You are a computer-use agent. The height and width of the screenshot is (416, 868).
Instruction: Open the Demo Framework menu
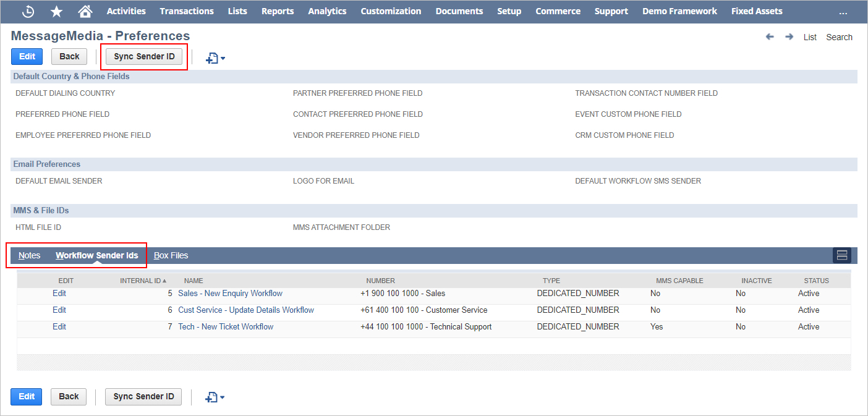pyautogui.click(x=680, y=11)
